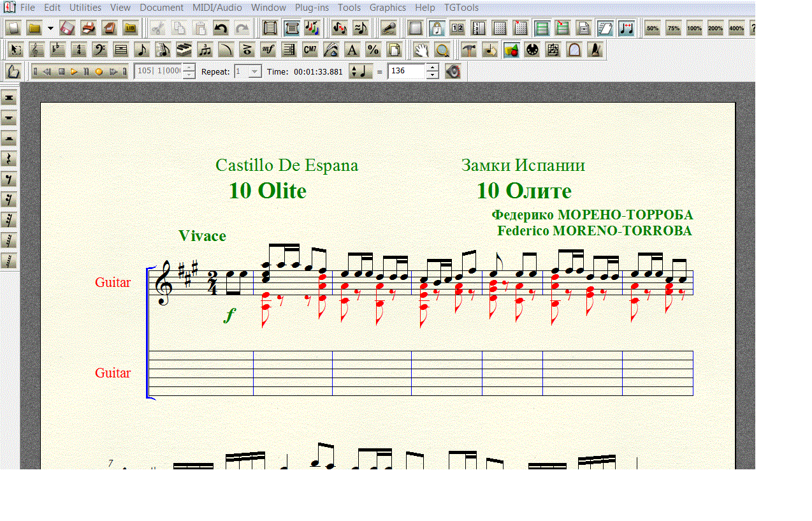Open the tempo note duration selector
Image resolution: width=812 pixels, height=521 pixels.
[x=360, y=71]
